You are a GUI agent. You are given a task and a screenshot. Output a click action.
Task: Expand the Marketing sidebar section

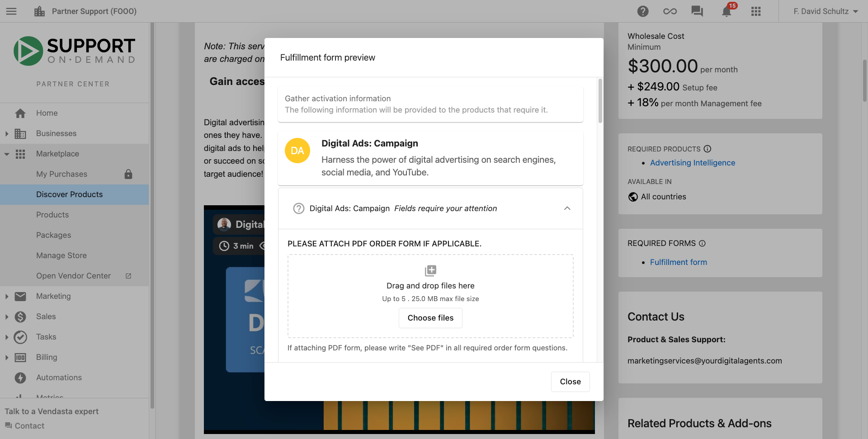pos(7,296)
